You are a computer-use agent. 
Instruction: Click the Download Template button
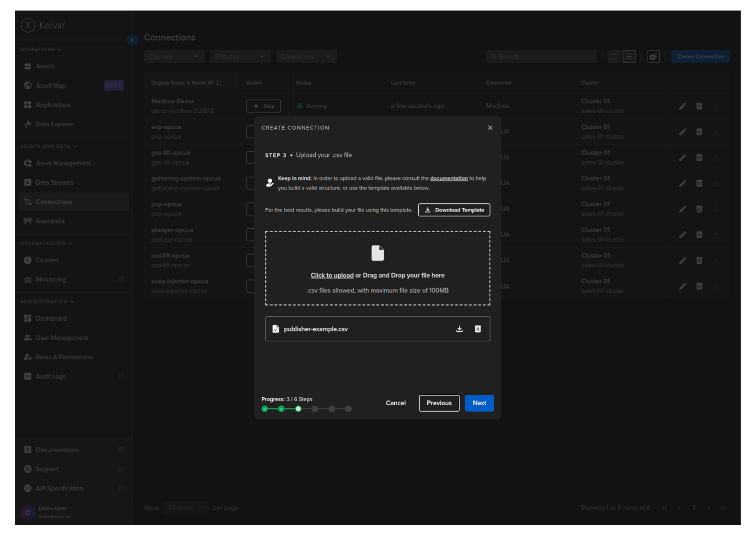(x=454, y=210)
